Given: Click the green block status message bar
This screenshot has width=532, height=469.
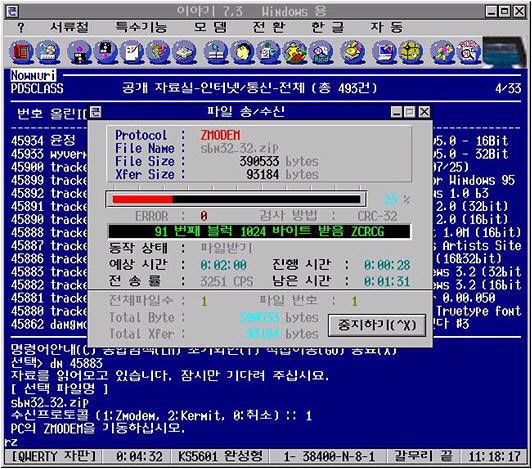Looking at the screenshot, I should click(259, 231).
